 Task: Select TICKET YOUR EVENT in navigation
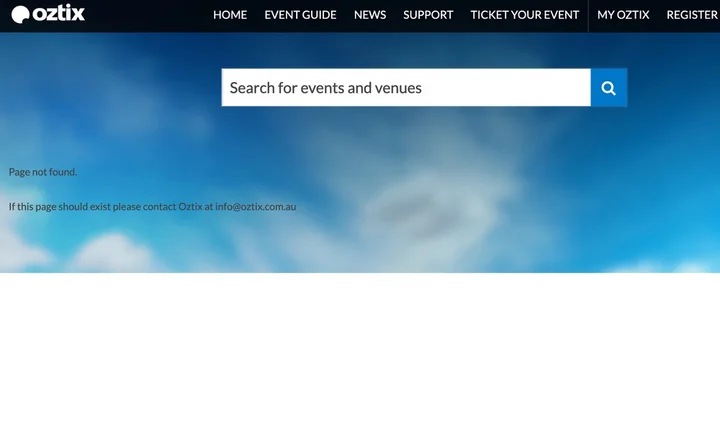(x=525, y=15)
